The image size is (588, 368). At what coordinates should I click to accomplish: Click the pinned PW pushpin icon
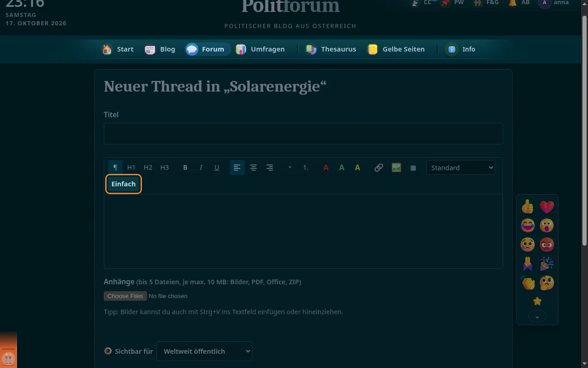451,3
